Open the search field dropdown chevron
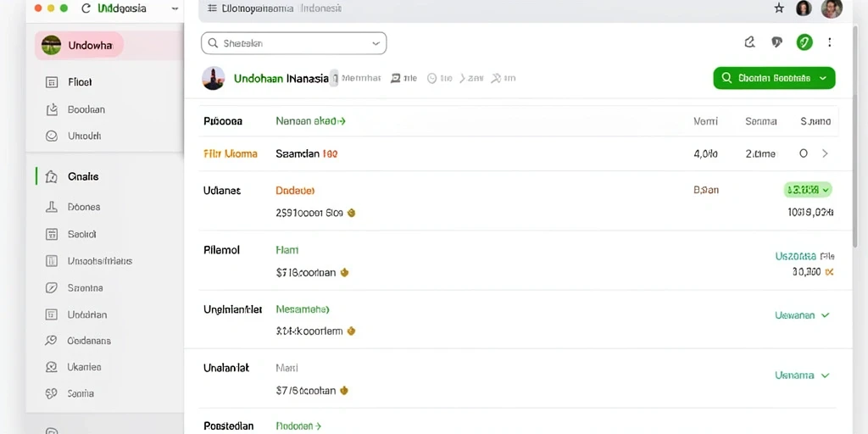 pos(376,43)
